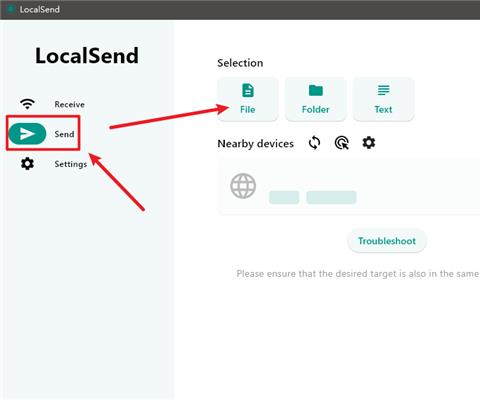This screenshot has height=400, width=480.
Task: Click the Selection heading
Action: click(x=240, y=63)
